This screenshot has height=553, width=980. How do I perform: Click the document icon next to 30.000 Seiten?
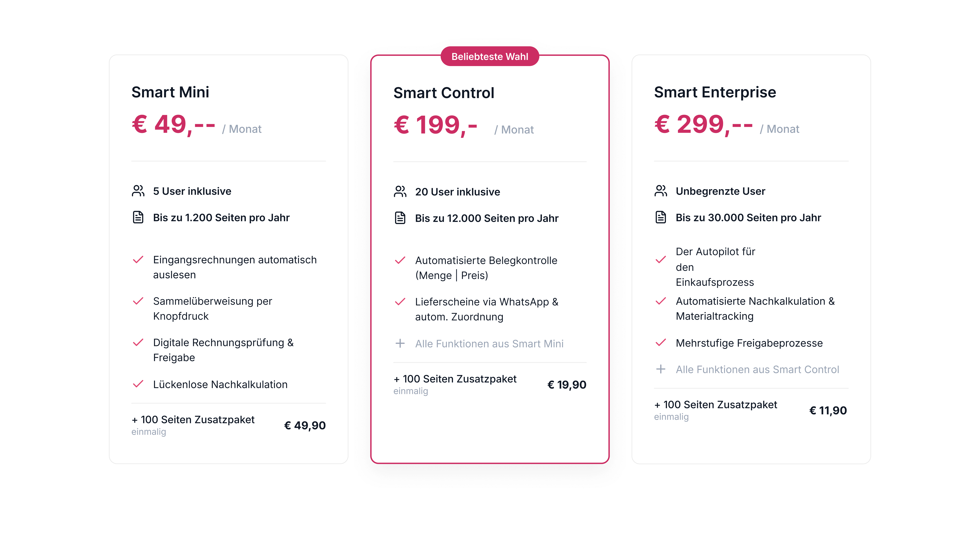[661, 217]
